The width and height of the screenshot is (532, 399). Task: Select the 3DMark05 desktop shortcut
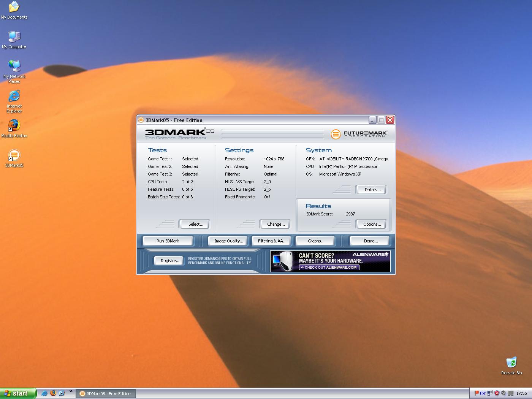click(14, 158)
